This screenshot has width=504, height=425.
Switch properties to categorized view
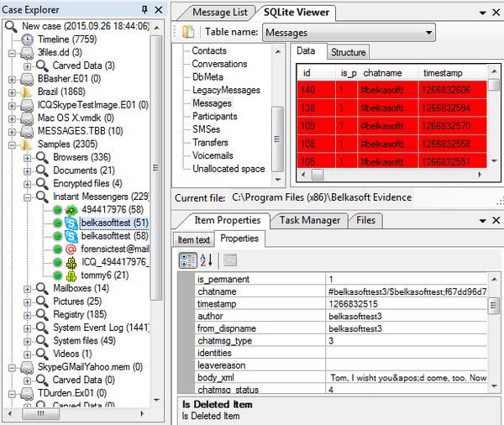tap(187, 260)
